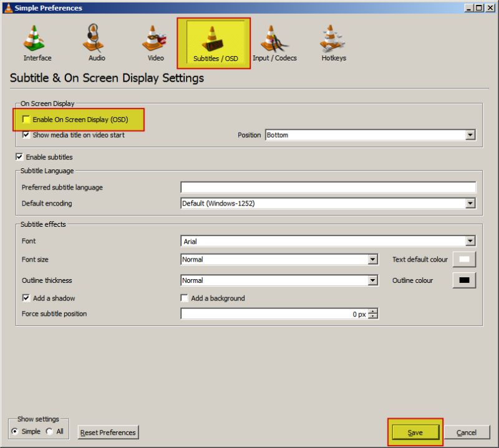Click the Font size decrement arrow
The height and width of the screenshot is (448, 499).
(x=372, y=259)
